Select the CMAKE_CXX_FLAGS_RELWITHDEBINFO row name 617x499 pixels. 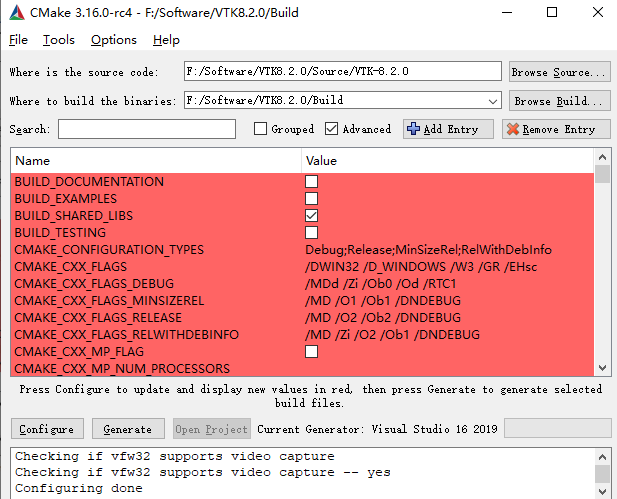click(x=126, y=335)
